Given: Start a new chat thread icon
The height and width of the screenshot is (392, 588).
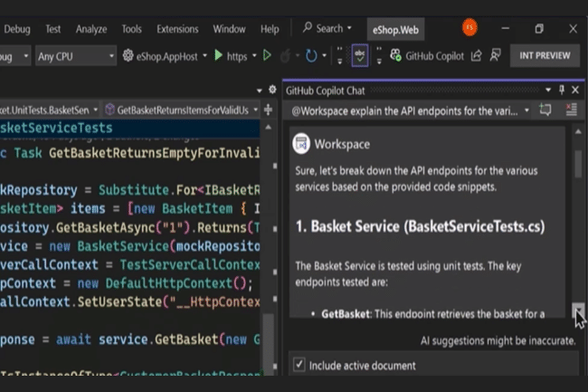Looking at the screenshot, I should pos(545,110).
